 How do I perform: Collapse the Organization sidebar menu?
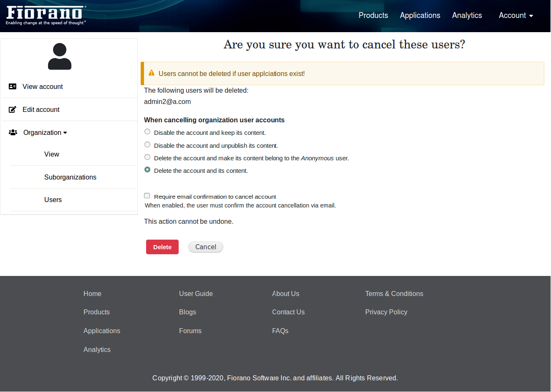coord(45,132)
